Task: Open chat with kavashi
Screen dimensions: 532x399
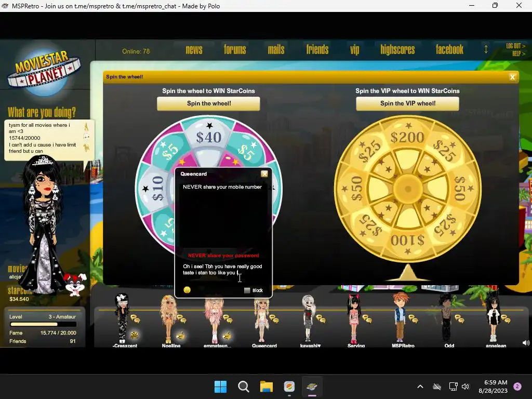Action: (x=321, y=319)
